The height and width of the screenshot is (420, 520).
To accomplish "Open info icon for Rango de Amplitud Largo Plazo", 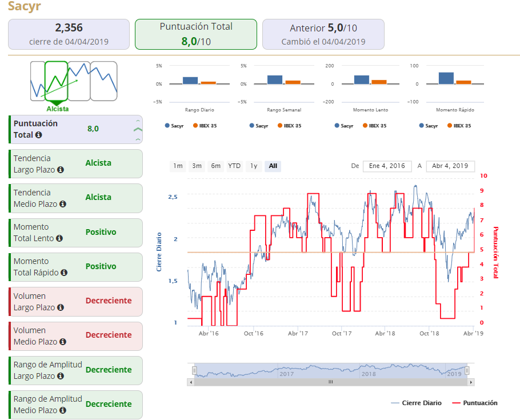I will [61, 376].
